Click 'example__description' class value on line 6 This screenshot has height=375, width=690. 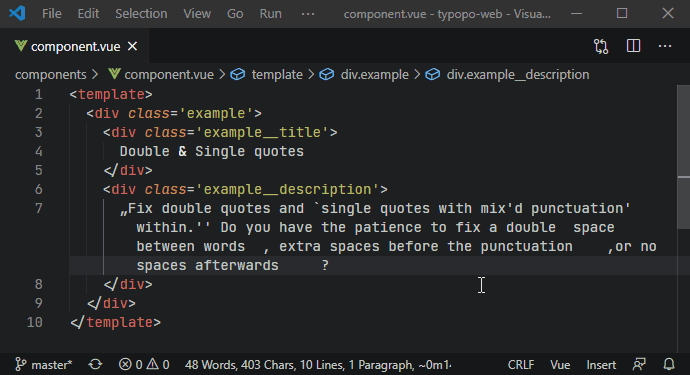287,189
